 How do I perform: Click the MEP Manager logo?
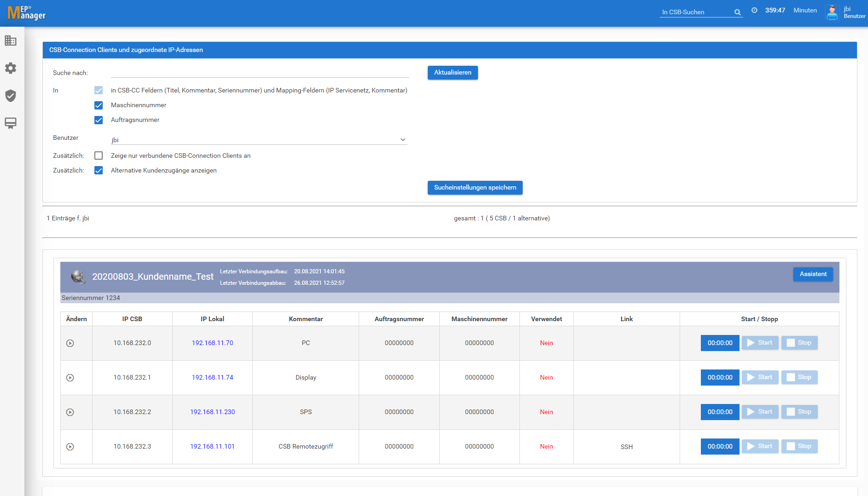26,13
